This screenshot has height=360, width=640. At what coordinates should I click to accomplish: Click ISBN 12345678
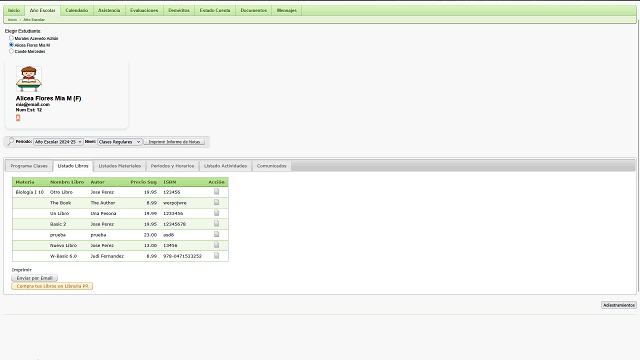pyautogui.click(x=175, y=224)
